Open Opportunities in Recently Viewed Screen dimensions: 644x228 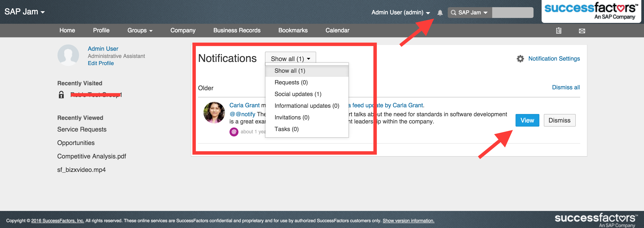click(x=76, y=143)
